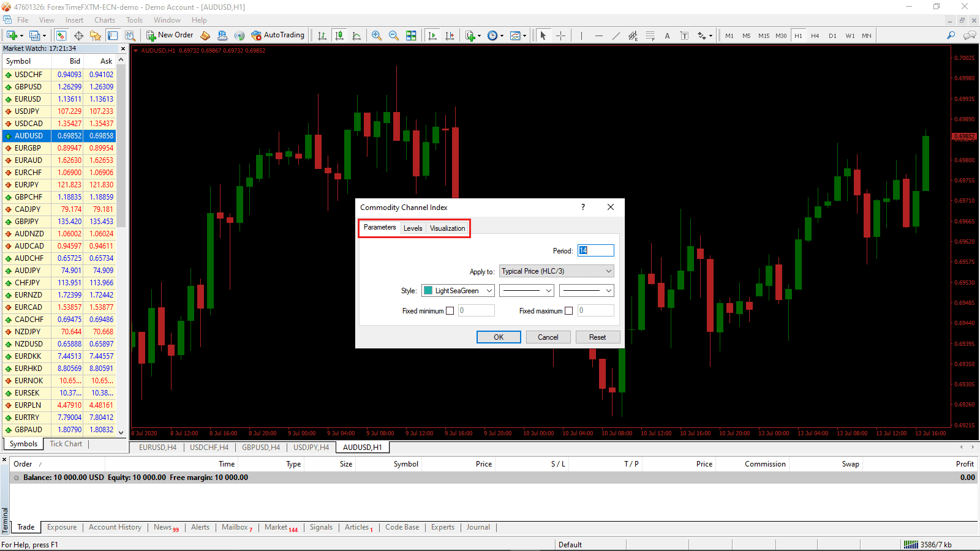
Task: Edit the Period value field
Action: (595, 250)
